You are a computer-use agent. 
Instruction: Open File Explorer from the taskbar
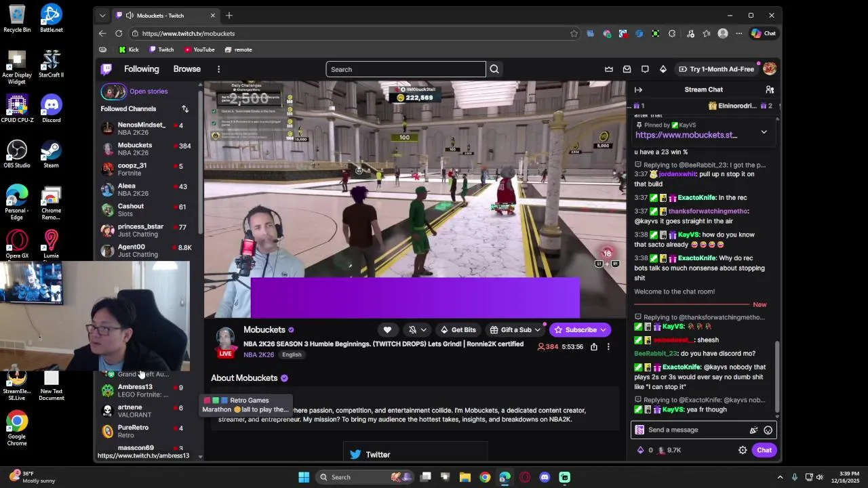pos(465,477)
